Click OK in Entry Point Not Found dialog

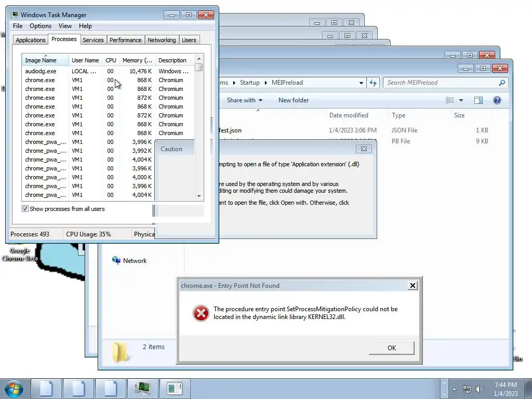tap(392, 348)
